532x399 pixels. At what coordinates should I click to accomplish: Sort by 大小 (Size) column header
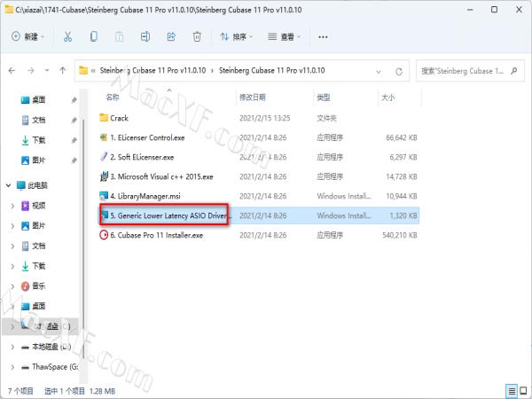[x=387, y=98]
